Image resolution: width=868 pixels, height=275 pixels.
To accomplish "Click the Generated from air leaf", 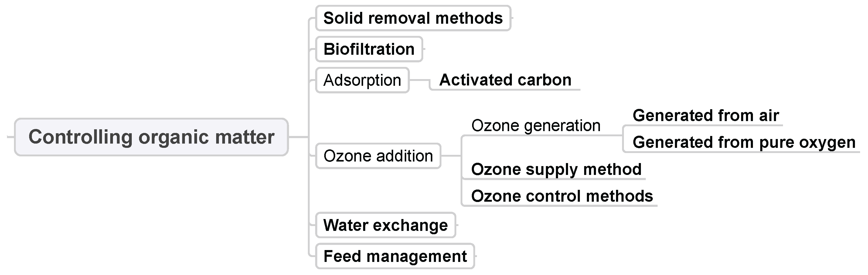I will pos(706,116).
